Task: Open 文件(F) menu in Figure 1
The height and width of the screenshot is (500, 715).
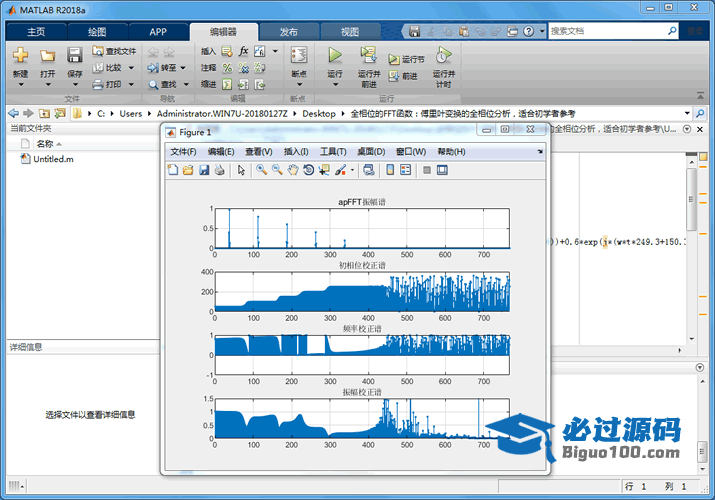Action: point(183,152)
